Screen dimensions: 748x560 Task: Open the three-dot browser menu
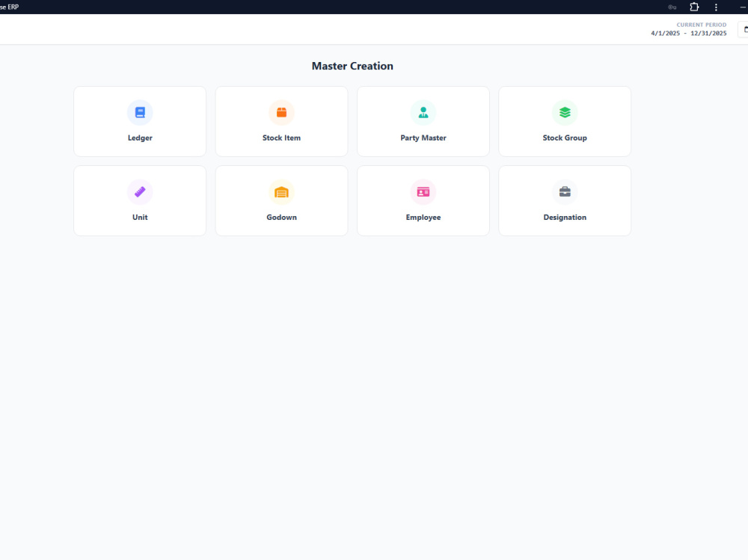click(716, 7)
